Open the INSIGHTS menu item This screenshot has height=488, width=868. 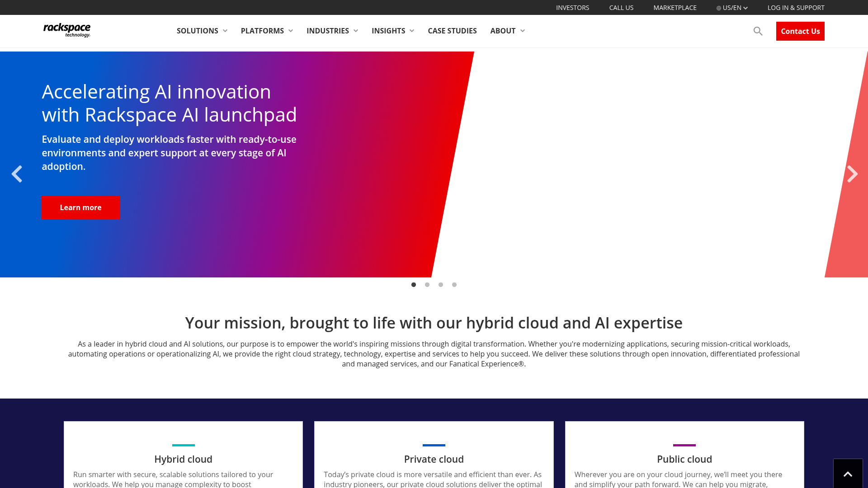pos(392,31)
